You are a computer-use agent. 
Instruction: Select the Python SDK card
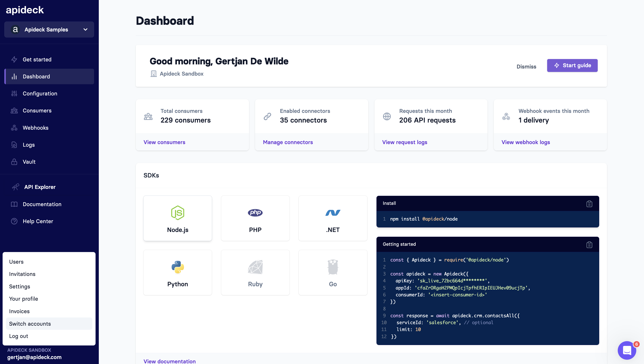[178, 273]
